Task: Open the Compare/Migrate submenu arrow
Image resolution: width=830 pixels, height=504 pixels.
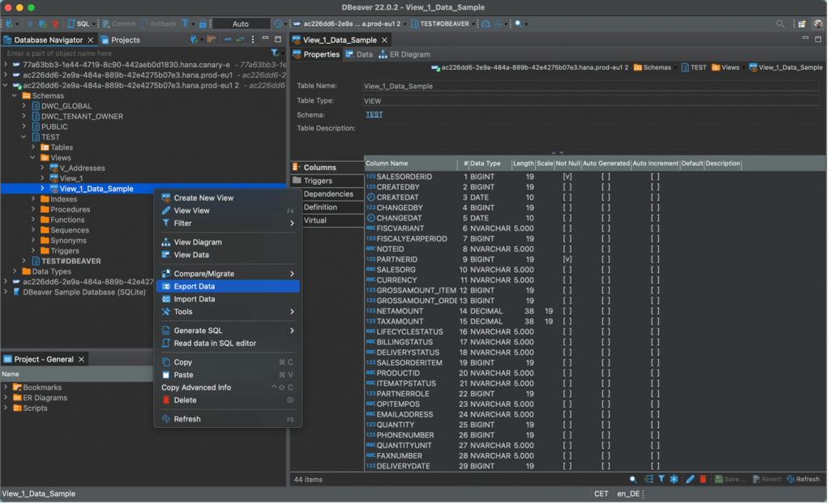Action: [292, 274]
